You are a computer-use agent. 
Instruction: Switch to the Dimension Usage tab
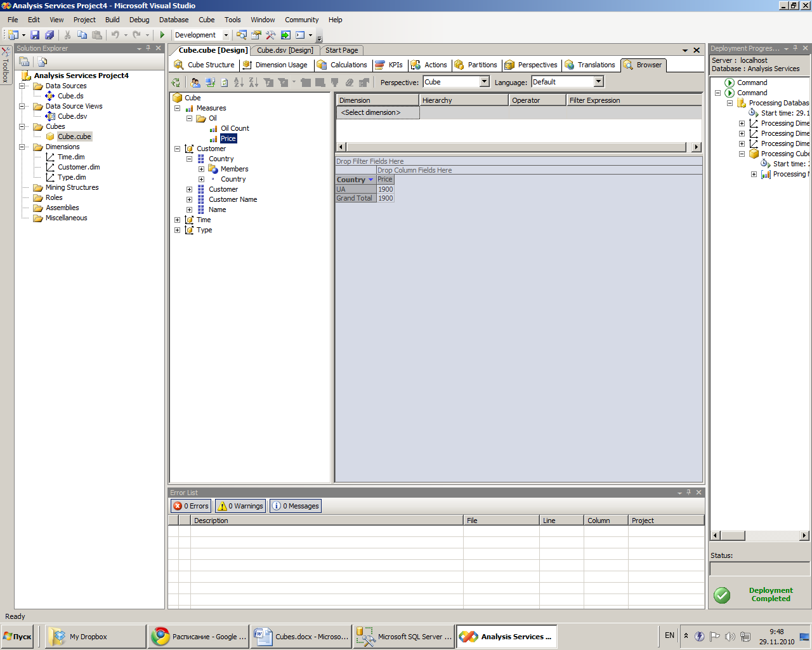coord(275,65)
